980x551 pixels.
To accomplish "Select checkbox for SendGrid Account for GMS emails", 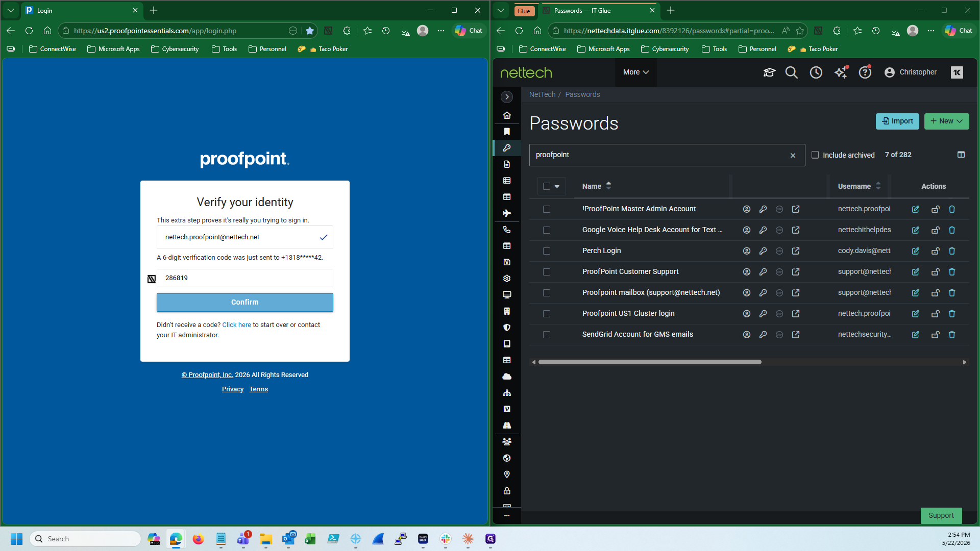I will click(x=547, y=335).
